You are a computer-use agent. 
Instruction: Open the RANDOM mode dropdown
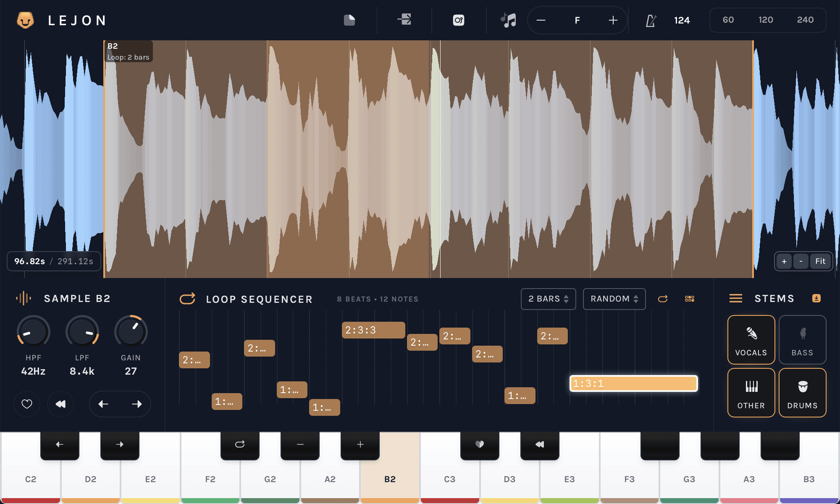(614, 299)
